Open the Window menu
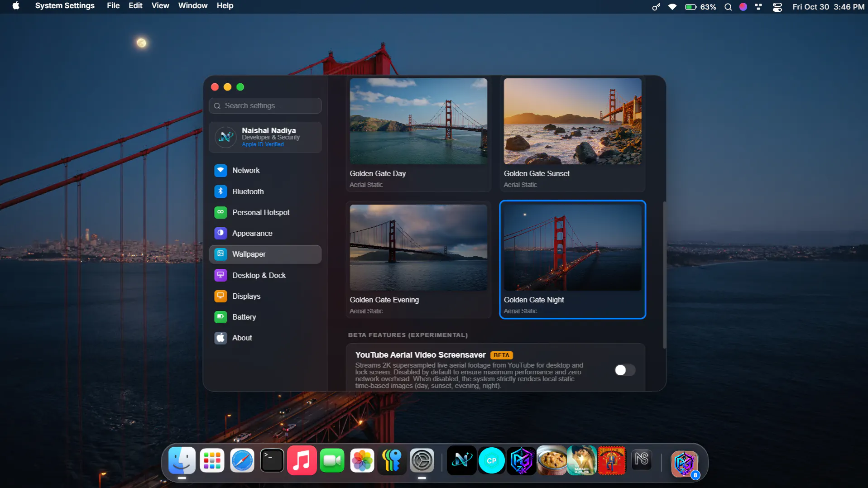The width and height of the screenshot is (868, 488). tap(193, 6)
